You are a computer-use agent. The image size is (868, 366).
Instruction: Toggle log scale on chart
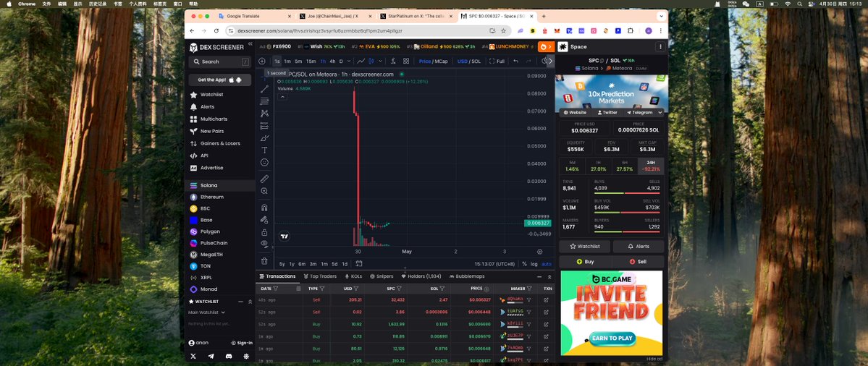point(534,264)
